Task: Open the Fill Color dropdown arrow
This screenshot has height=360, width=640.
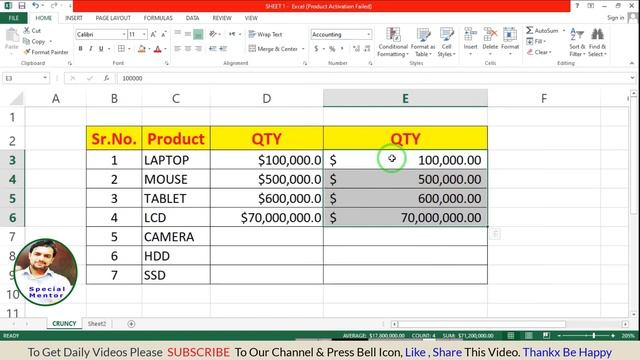Action: coord(149,49)
